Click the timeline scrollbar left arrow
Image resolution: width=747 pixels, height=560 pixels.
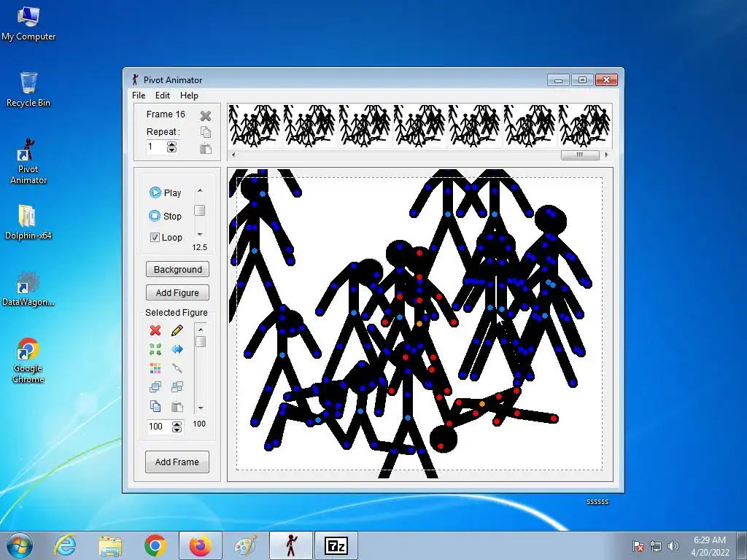click(233, 155)
